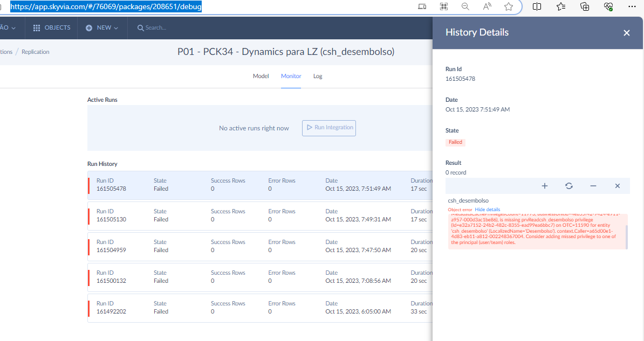Click the Run Integration button
This screenshot has width=644, height=341.
[x=329, y=128]
